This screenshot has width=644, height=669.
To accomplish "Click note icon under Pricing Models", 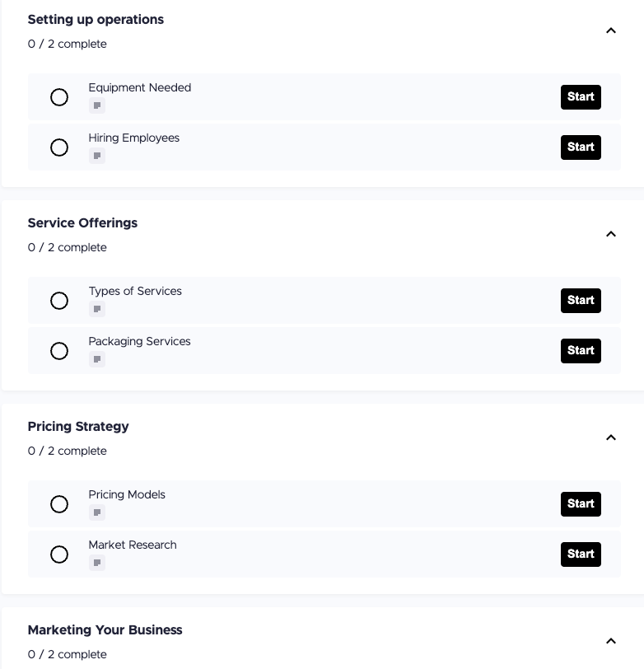I will click(x=97, y=513).
